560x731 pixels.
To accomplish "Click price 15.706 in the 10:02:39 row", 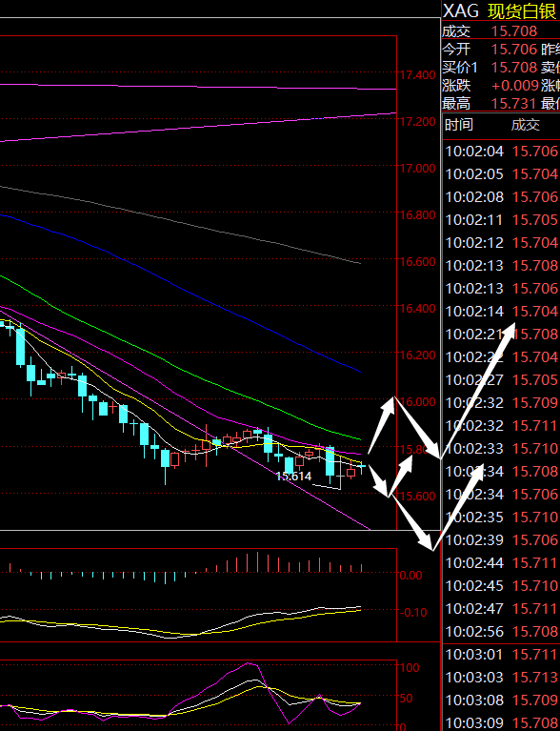I will (535, 539).
